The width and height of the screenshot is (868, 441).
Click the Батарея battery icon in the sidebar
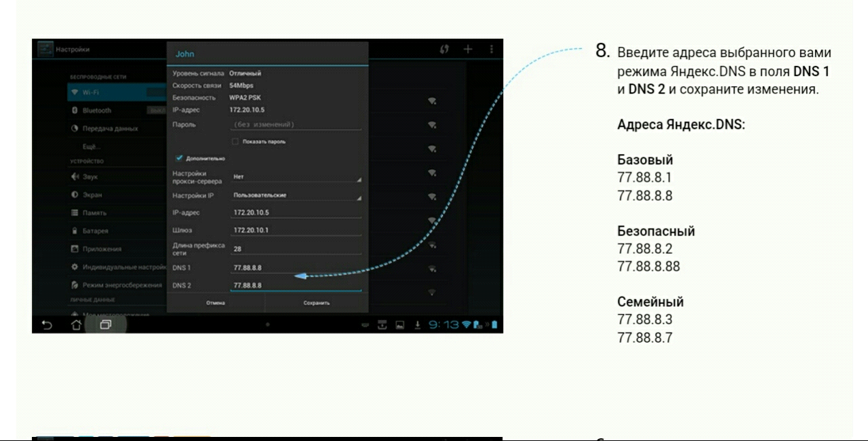75,231
